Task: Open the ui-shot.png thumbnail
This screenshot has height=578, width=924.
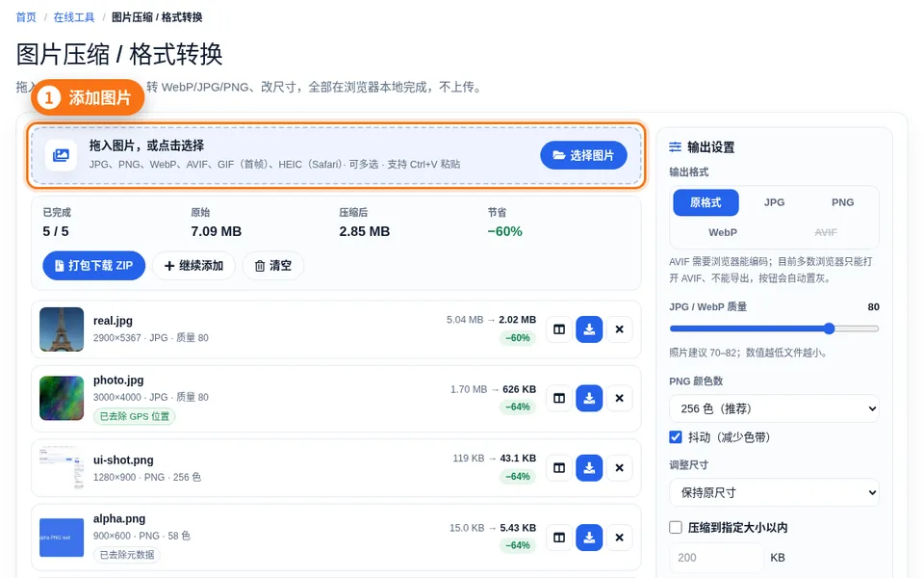Action: [x=62, y=468]
